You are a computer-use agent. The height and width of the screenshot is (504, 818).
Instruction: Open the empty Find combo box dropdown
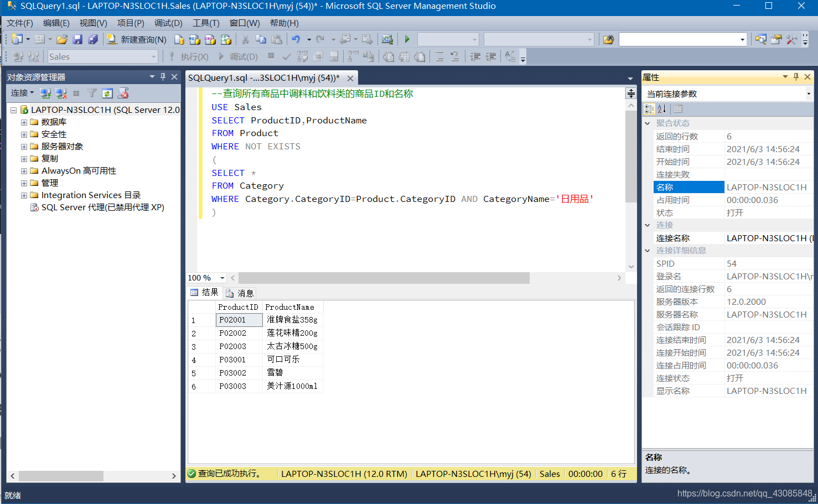pos(742,39)
